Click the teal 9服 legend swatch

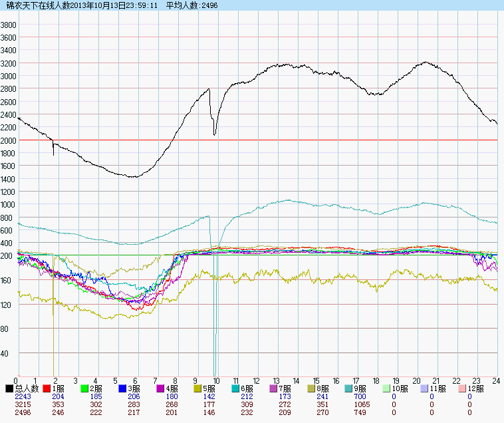350,388
